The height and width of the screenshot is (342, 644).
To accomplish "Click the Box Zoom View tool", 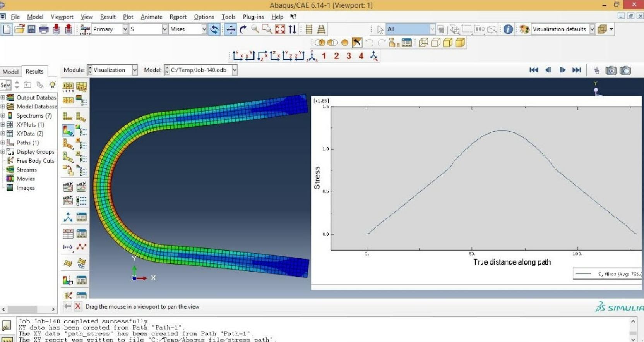I will [x=267, y=29].
